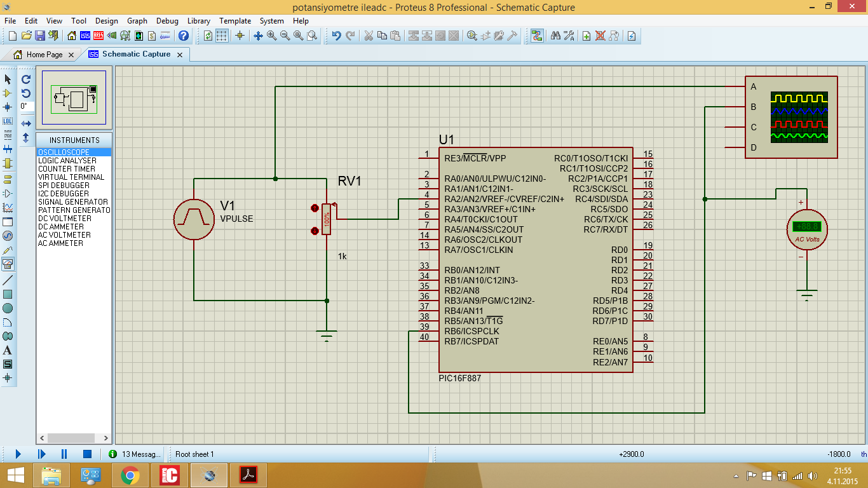Click the Zoom Out magnifier icon
Screen dimensions: 868x488
[x=285, y=36]
